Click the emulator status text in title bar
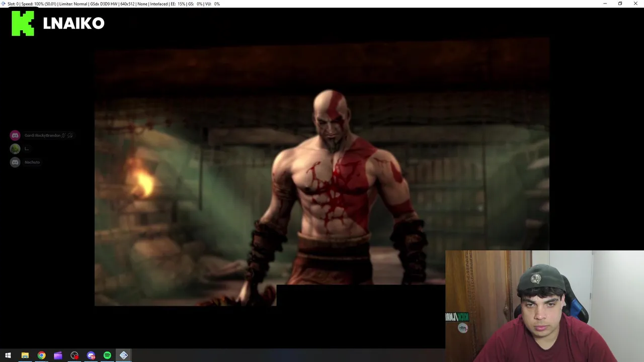Image resolution: width=644 pixels, height=362 pixels. (114, 4)
